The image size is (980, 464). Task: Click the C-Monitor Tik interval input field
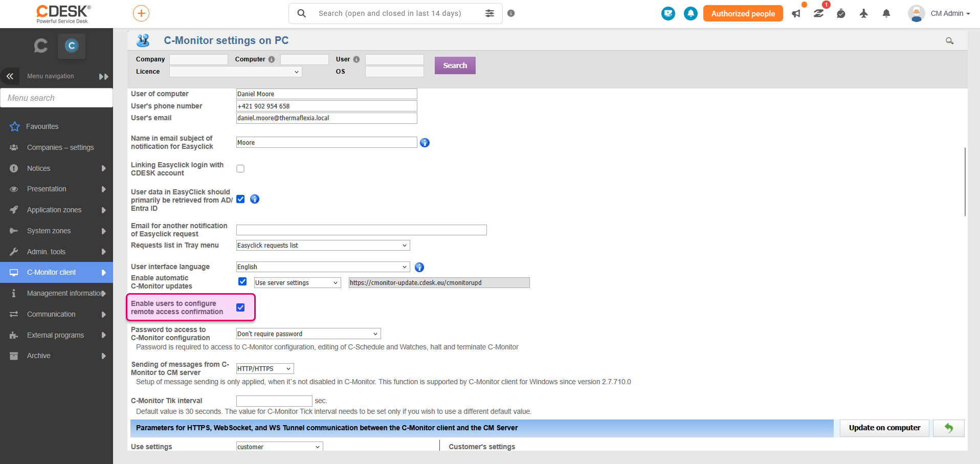[x=274, y=401]
